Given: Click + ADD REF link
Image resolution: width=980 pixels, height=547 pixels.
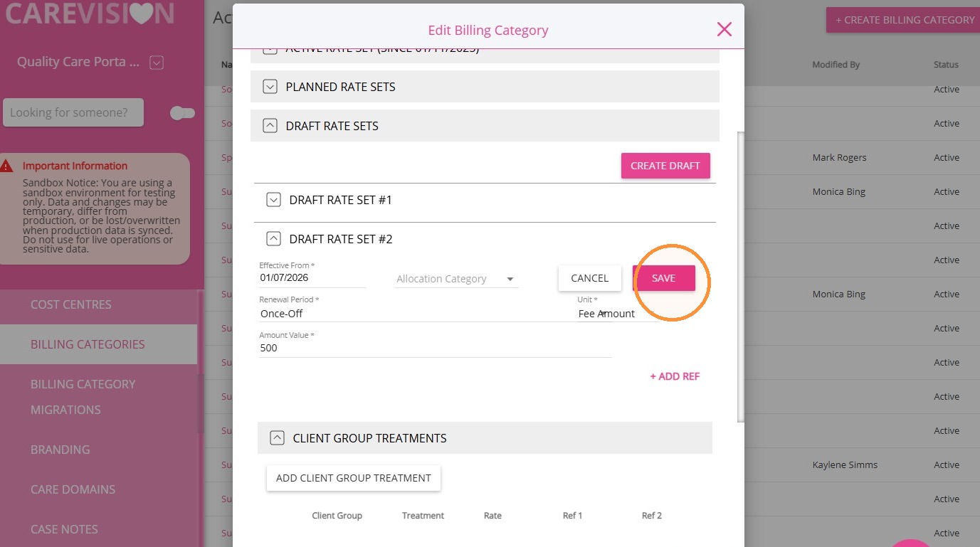Looking at the screenshot, I should click(x=675, y=376).
